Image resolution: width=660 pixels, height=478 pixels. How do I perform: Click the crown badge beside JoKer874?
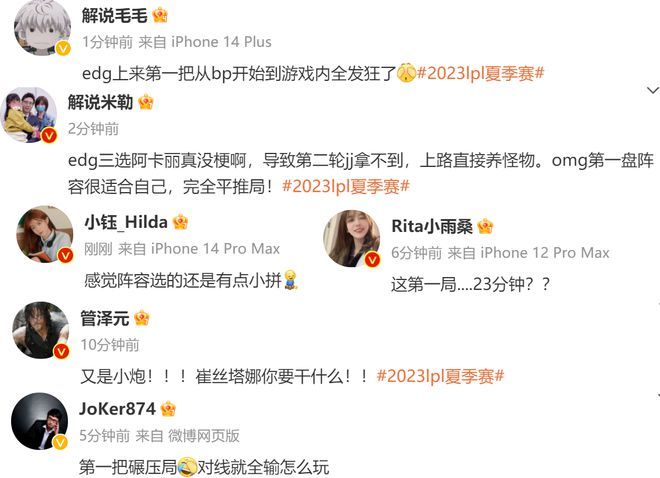[x=168, y=409]
